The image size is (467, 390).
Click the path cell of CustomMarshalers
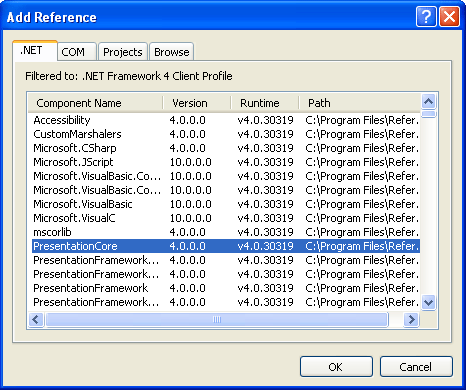point(362,134)
